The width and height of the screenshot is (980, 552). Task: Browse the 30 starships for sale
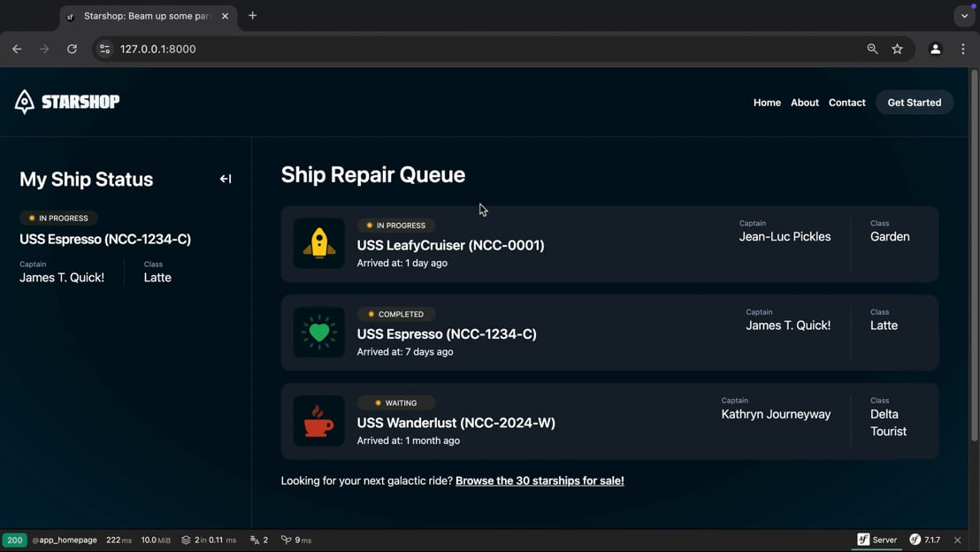coord(540,480)
